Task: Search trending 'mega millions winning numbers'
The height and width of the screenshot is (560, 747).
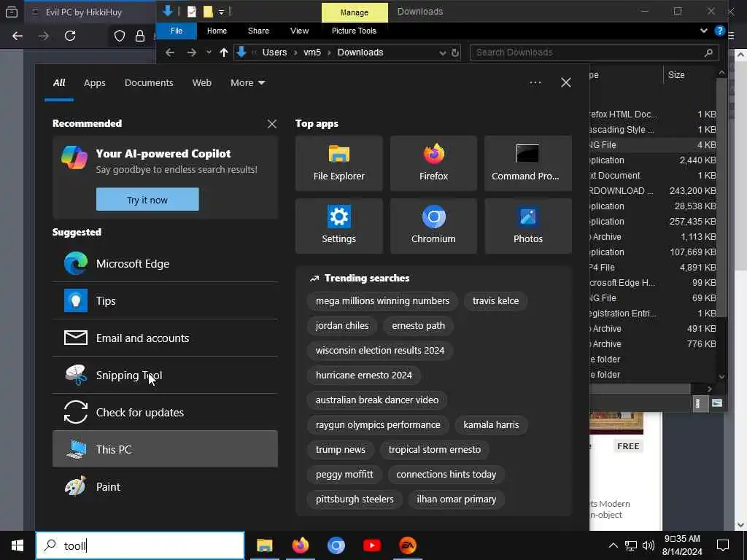Action: pyautogui.click(x=382, y=301)
